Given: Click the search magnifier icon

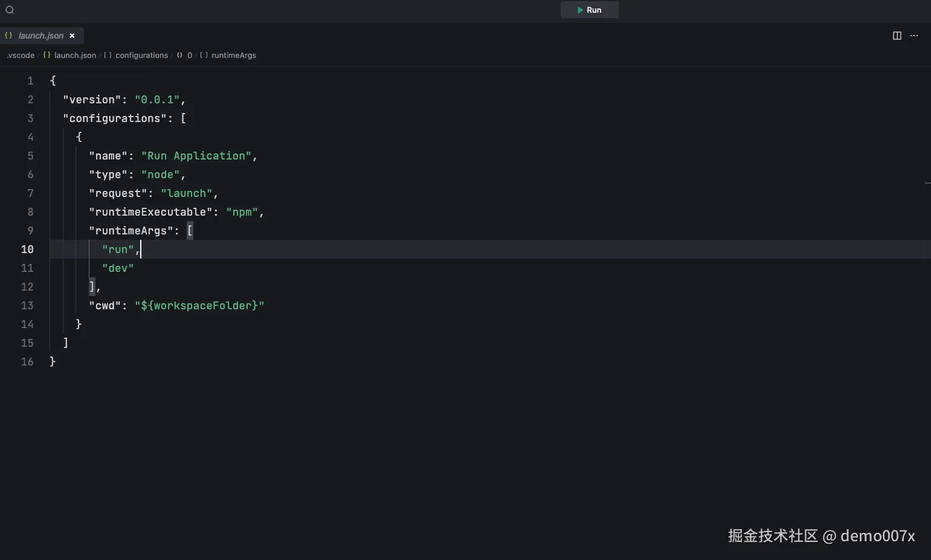Looking at the screenshot, I should [10, 10].
